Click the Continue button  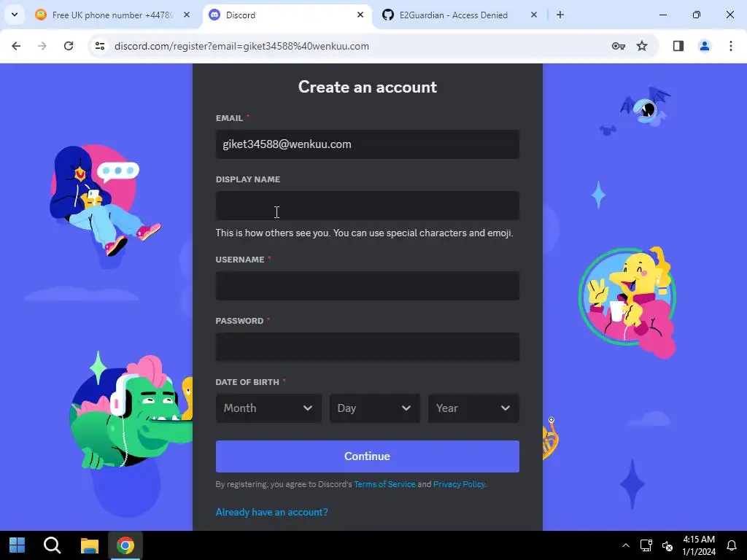click(368, 456)
